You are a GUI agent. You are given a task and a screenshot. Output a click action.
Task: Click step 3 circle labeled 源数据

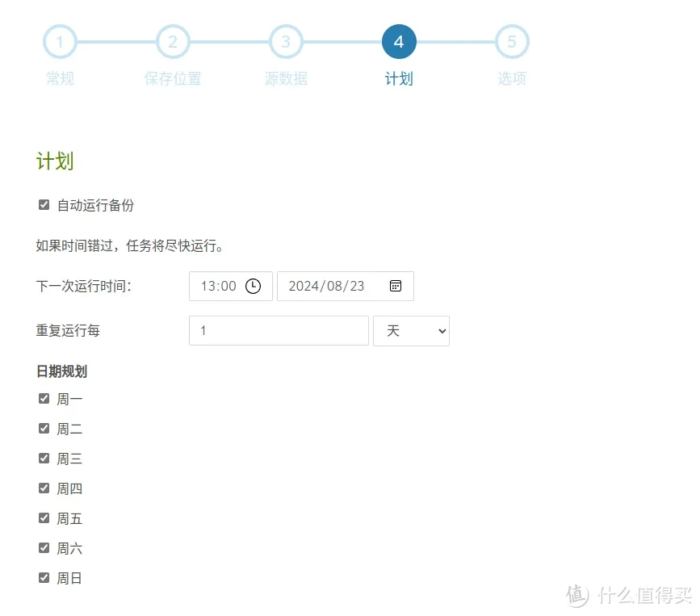click(x=286, y=41)
